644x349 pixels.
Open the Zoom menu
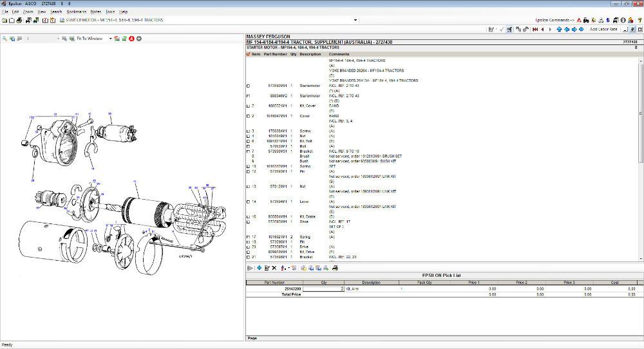(28, 12)
